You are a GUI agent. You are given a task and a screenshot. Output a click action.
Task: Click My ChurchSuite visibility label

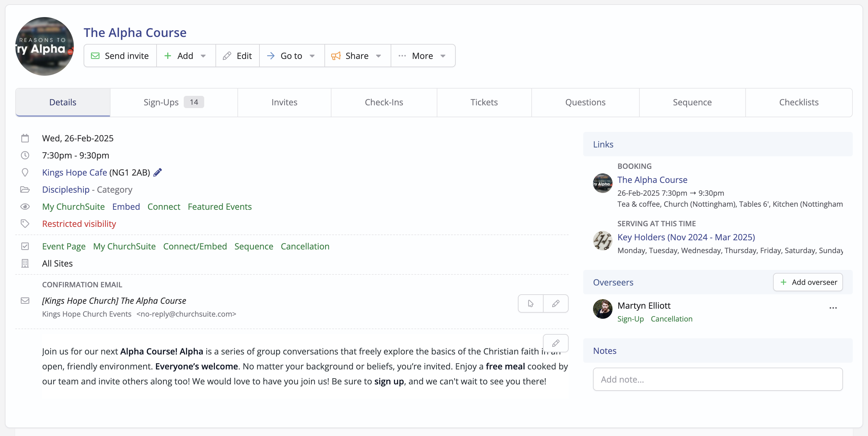pos(74,207)
